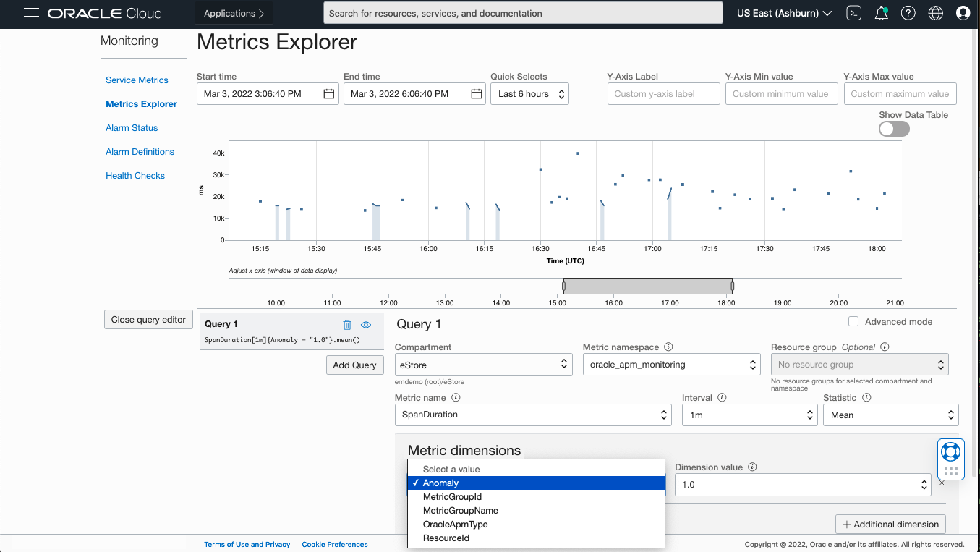Go to Alarm Definitions in the sidebar
This screenshot has width=980, height=552.
pyautogui.click(x=140, y=152)
